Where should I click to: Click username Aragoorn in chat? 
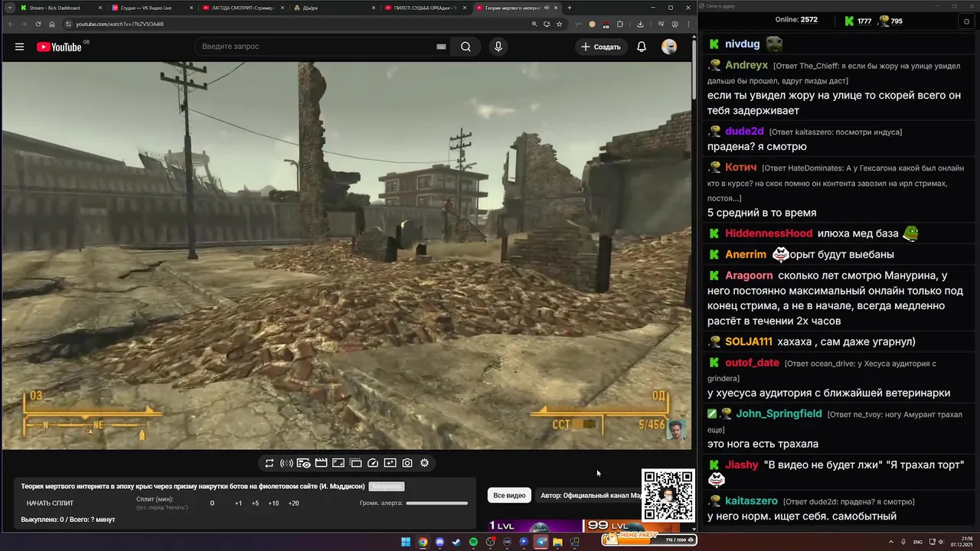click(x=749, y=275)
